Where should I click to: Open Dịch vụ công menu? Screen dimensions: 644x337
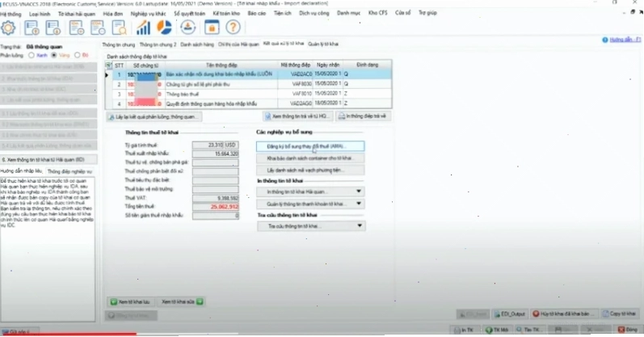pos(314,13)
